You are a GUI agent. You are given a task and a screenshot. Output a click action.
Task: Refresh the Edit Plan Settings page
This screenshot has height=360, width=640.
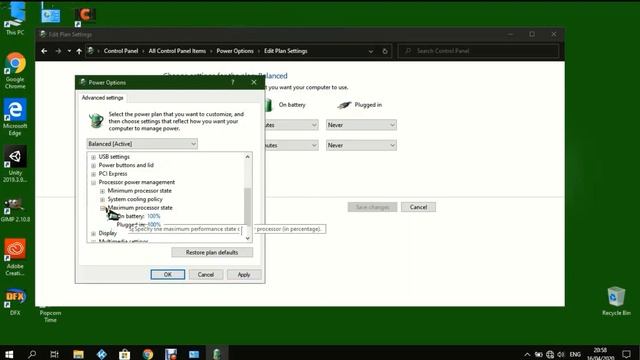(385, 51)
